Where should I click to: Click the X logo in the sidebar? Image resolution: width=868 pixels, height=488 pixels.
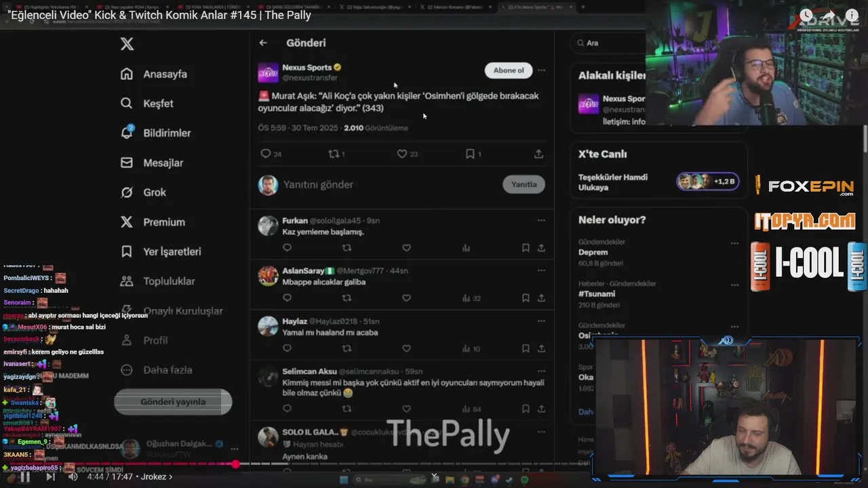coord(127,44)
